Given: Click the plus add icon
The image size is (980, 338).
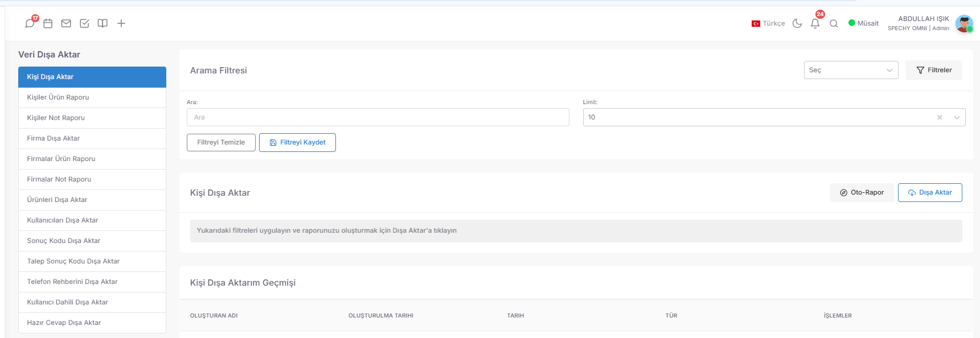Looking at the screenshot, I should click(121, 23).
